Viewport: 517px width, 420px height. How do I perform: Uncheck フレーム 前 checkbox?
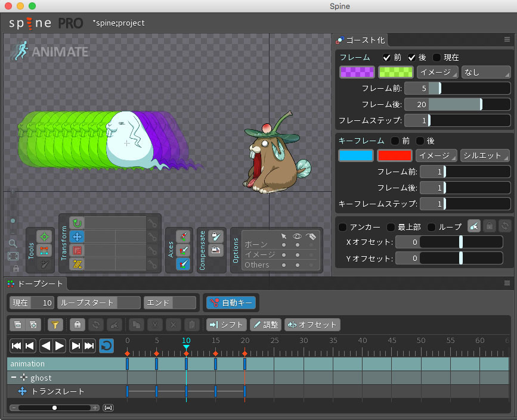386,58
